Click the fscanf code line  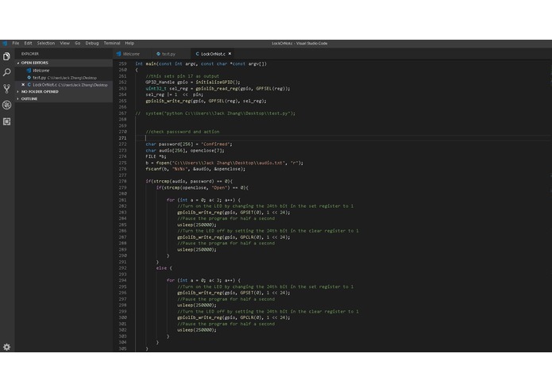[195, 169]
